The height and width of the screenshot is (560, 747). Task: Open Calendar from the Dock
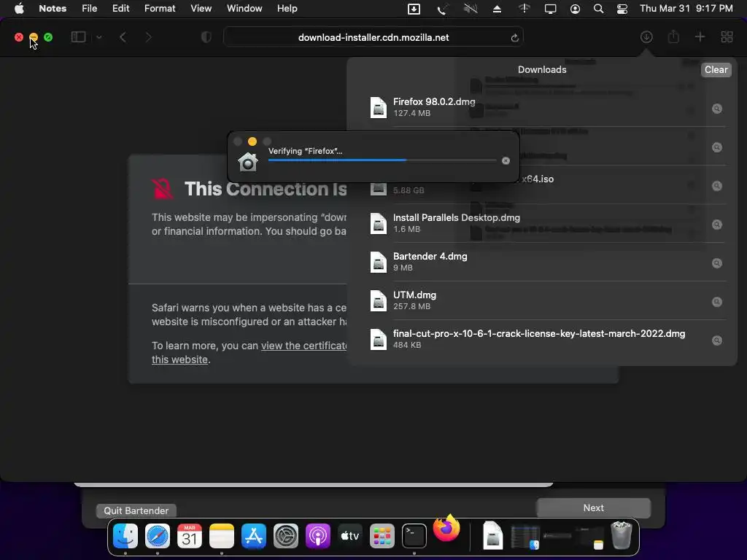click(190, 536)
